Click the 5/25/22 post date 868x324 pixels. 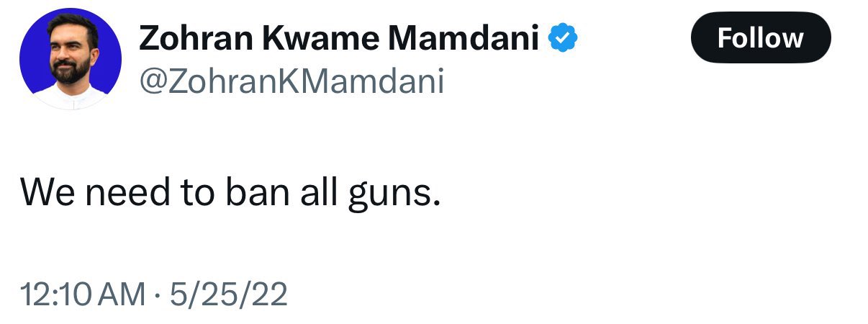(x=228, y=294)
